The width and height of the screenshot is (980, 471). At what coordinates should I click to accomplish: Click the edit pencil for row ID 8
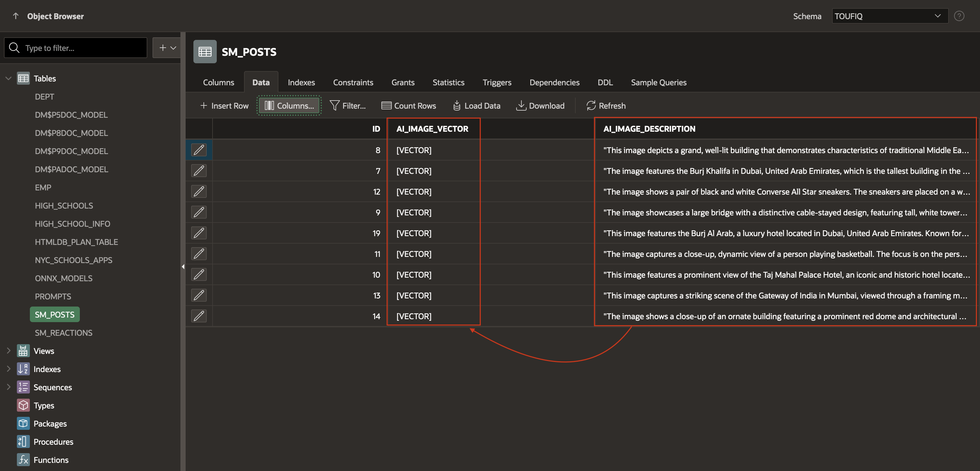pyautogui.click(x=199, y=150)
